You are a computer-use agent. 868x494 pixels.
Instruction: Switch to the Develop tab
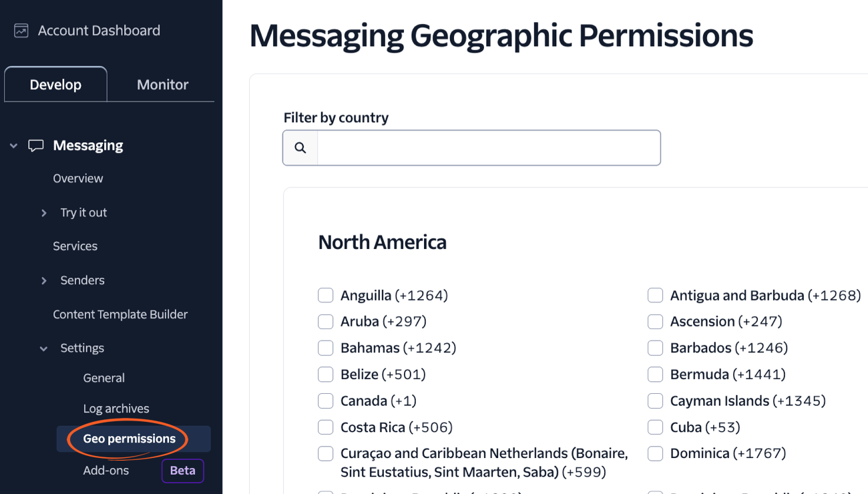pyautogui.click(x=55, y=85)
